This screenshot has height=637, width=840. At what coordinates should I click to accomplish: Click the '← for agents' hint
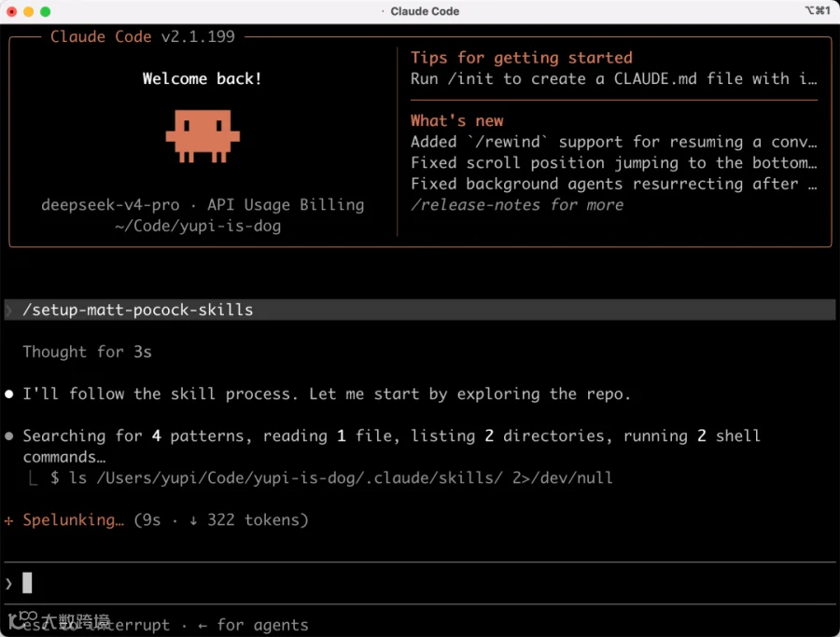(253, 625)
